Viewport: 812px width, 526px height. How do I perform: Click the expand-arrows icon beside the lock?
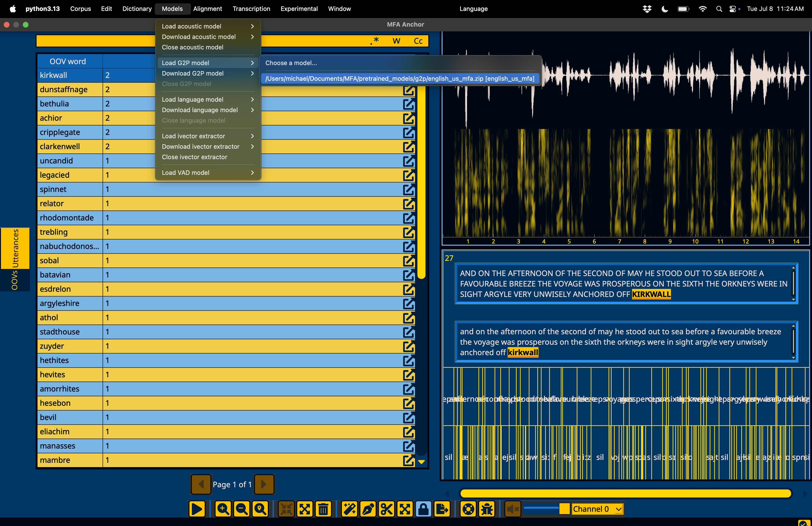coord(405,509)
